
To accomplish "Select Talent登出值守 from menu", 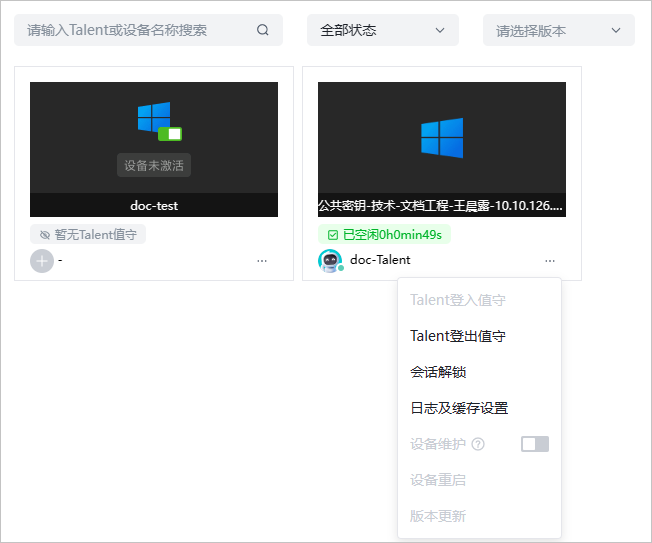I will (458, 336).
